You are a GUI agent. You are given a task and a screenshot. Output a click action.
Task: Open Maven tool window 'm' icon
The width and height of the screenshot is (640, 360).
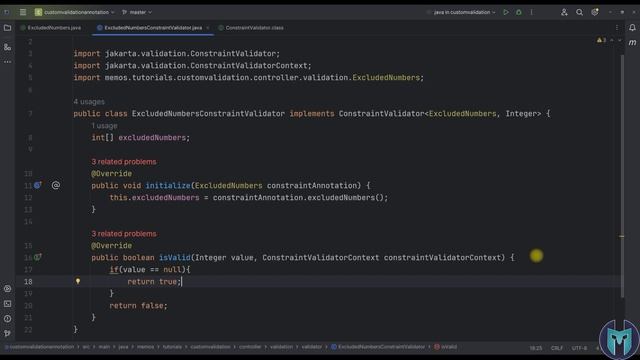click(x=632, y=42)
